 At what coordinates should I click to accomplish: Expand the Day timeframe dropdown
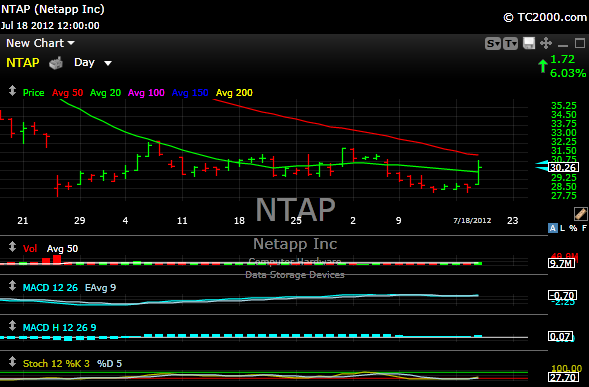[93, 63]
